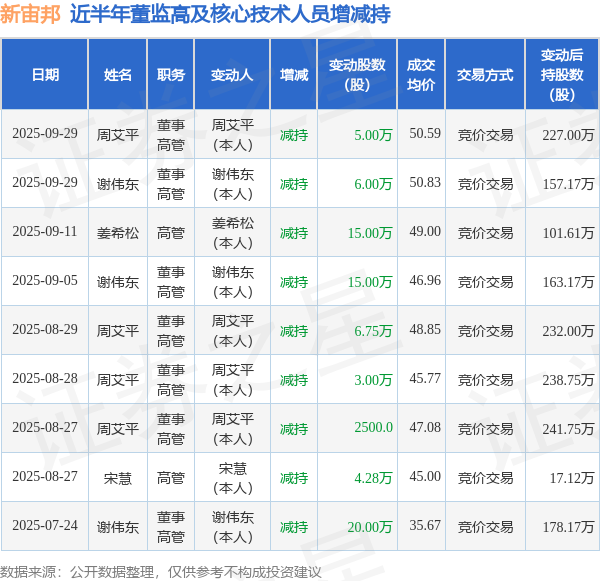Click the 日期 column header
The width and height of the screenshot is (600, 581).
point(45,74)
